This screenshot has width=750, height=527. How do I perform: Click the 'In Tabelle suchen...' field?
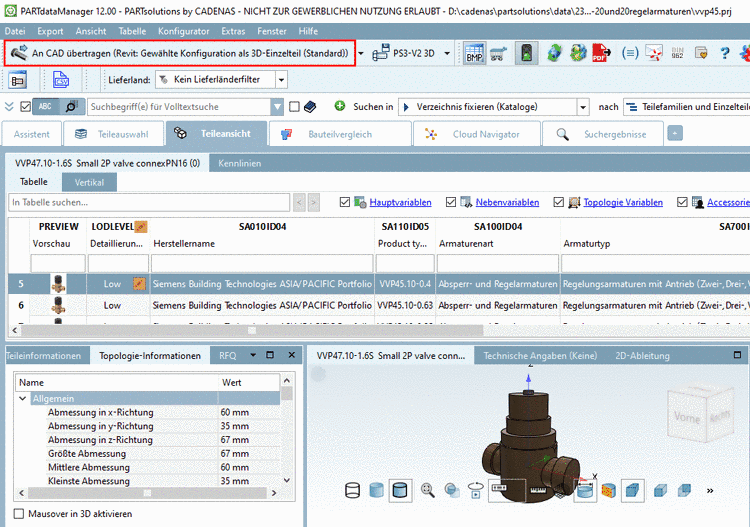[x=149, y=202]
